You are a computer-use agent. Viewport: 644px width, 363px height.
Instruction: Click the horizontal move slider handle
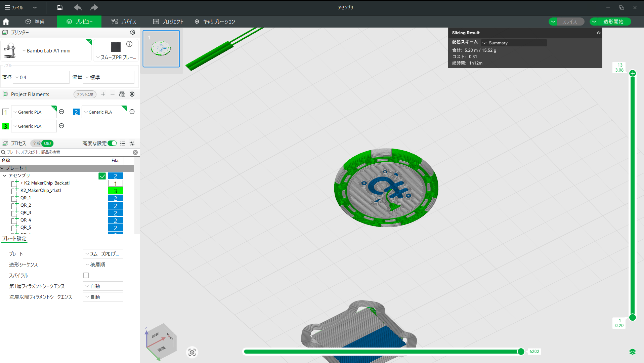tap(521, 352)
